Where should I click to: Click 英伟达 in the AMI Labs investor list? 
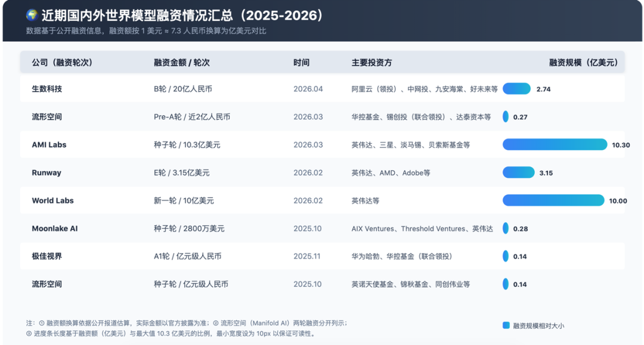355,144
